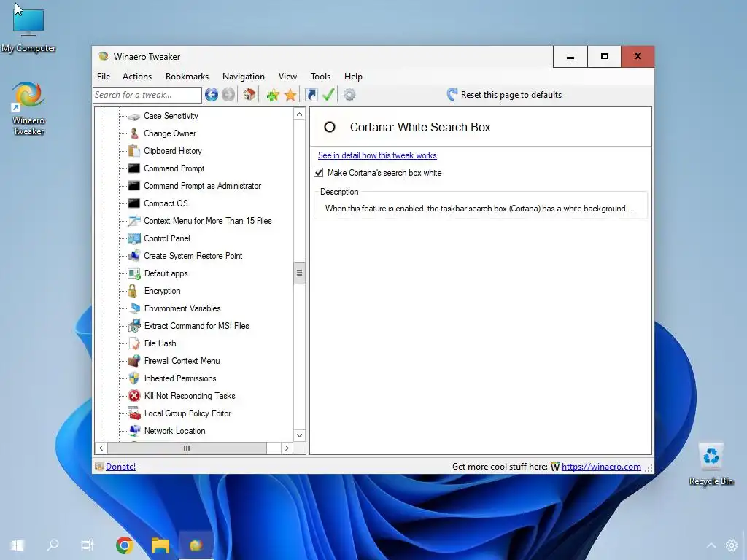Image resolution: width=747 pixels, height=560 pixels.
Task: Select Create System Restore Point item
Action: click(193, 256)
